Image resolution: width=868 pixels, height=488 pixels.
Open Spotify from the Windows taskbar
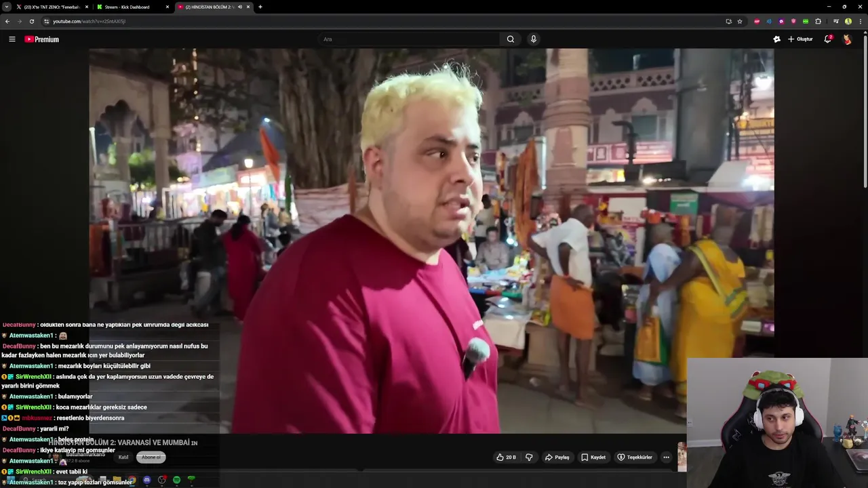click(176, 480)
